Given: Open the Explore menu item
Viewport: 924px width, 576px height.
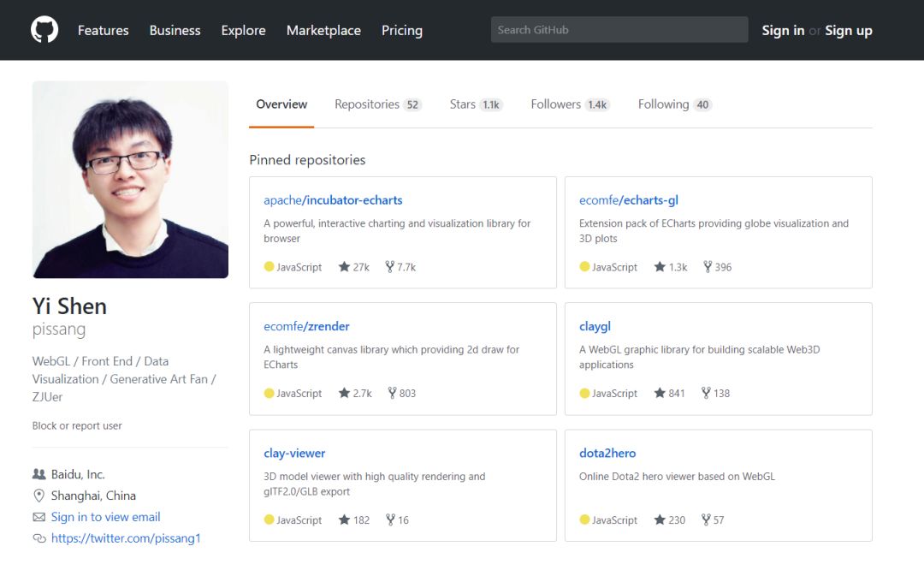Looking at the screenshot, I should coord(243,30).
